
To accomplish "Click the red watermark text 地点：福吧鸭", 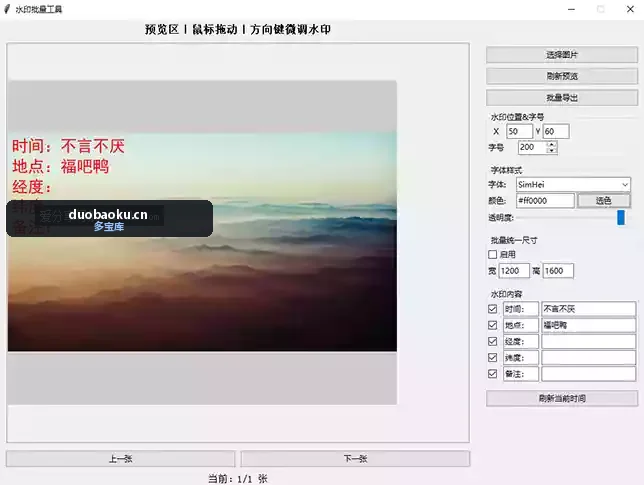I will tap(61, 167).
